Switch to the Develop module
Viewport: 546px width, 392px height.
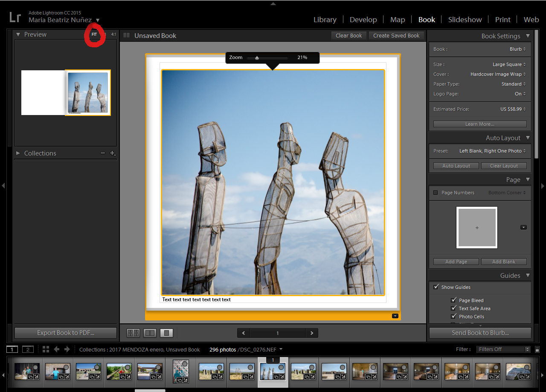click(x=363, y=20)
